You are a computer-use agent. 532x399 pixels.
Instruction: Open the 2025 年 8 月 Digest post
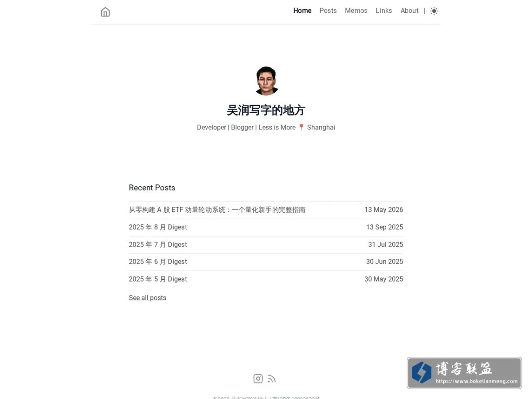click(158, 227)
